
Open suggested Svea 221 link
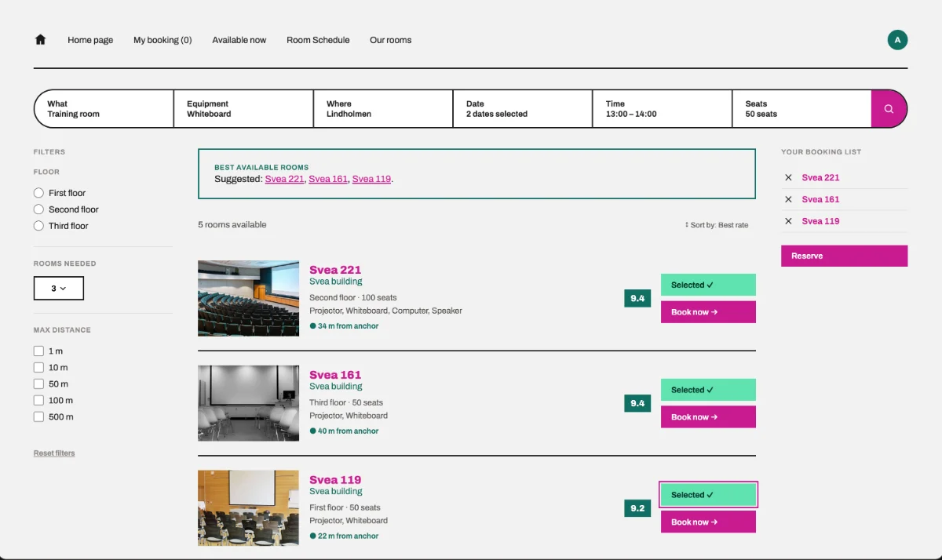click(284, 179)
